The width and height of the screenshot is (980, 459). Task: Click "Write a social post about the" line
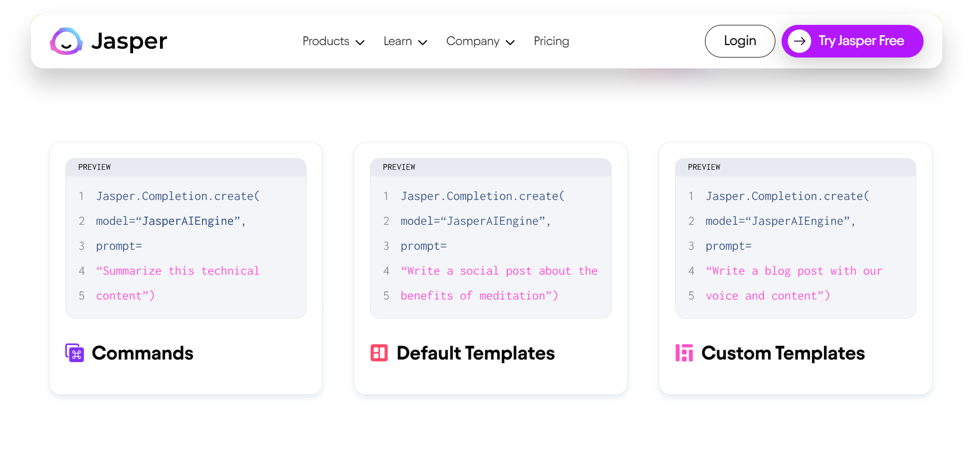499,271
